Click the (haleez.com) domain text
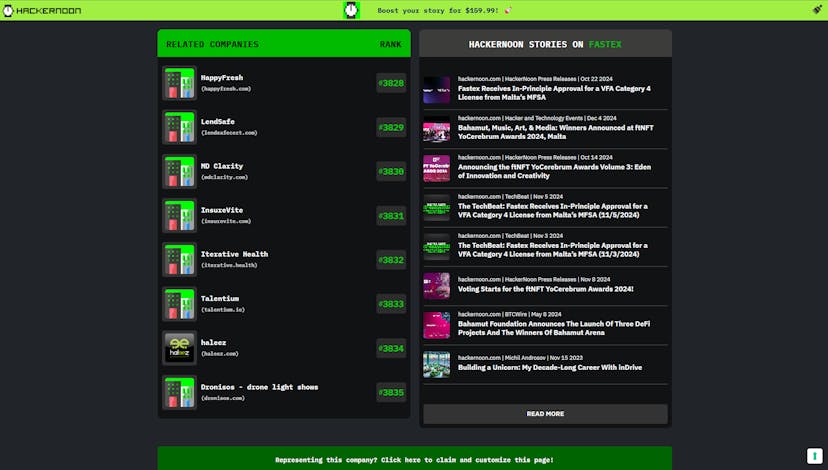Image resolution: width=828 pixels, height=470 pixels. point(220,354)
